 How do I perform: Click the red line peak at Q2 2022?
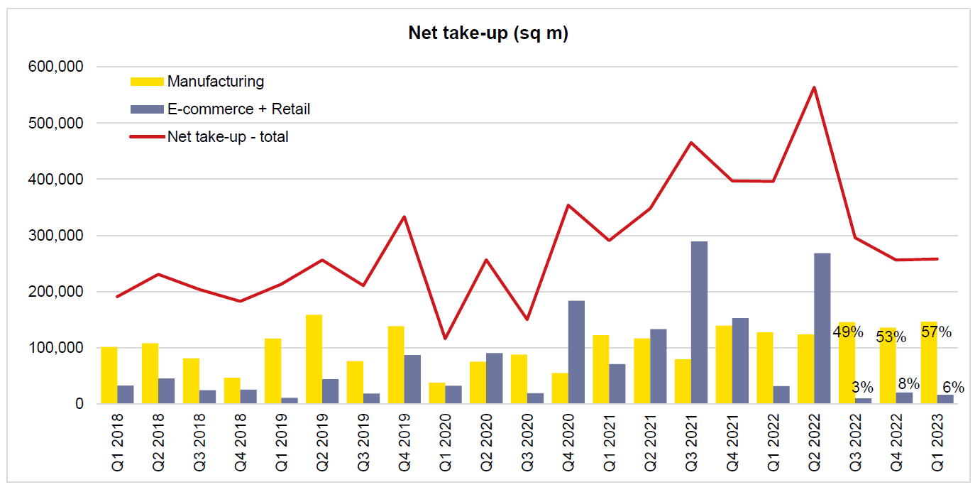(x=814, y=88)
